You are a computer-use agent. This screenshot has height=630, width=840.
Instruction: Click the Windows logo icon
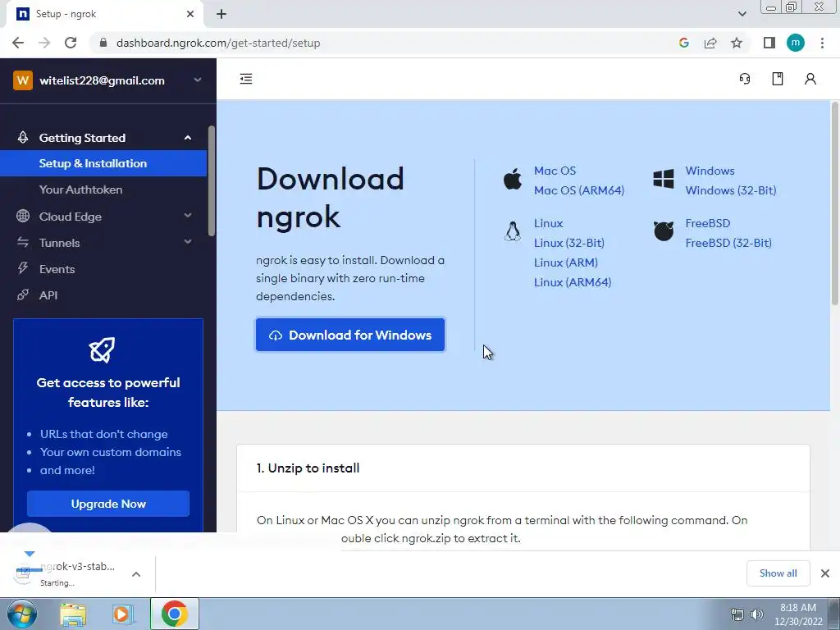click(664, 179)
